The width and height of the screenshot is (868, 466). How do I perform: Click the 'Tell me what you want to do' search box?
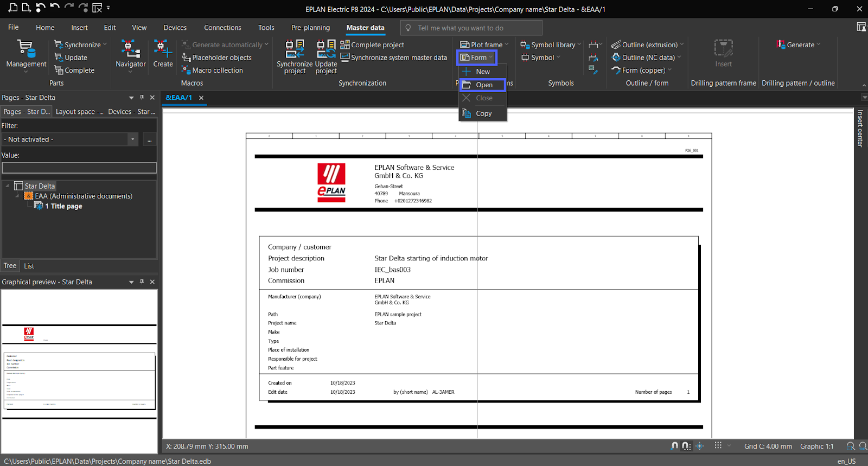[x=471, y=28]
